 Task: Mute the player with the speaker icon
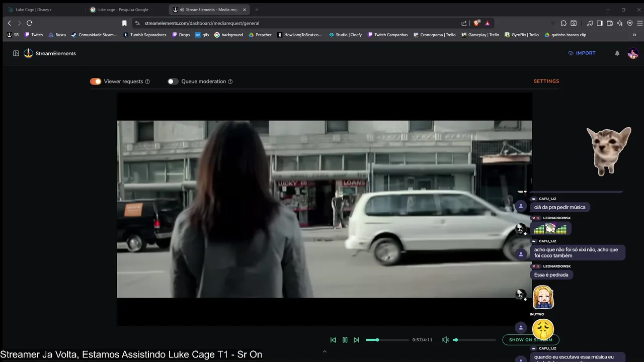click(445, 340)
